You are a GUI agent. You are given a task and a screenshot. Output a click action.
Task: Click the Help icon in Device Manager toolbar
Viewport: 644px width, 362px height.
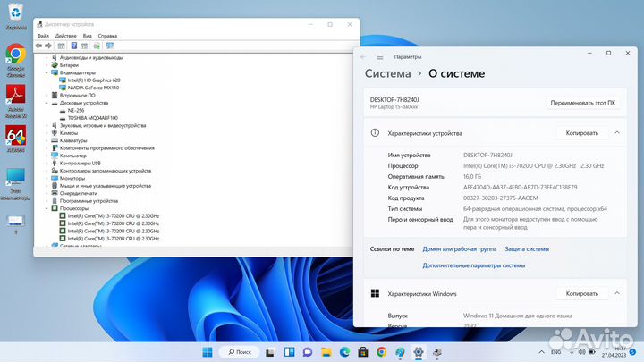(x=74, y=46)
